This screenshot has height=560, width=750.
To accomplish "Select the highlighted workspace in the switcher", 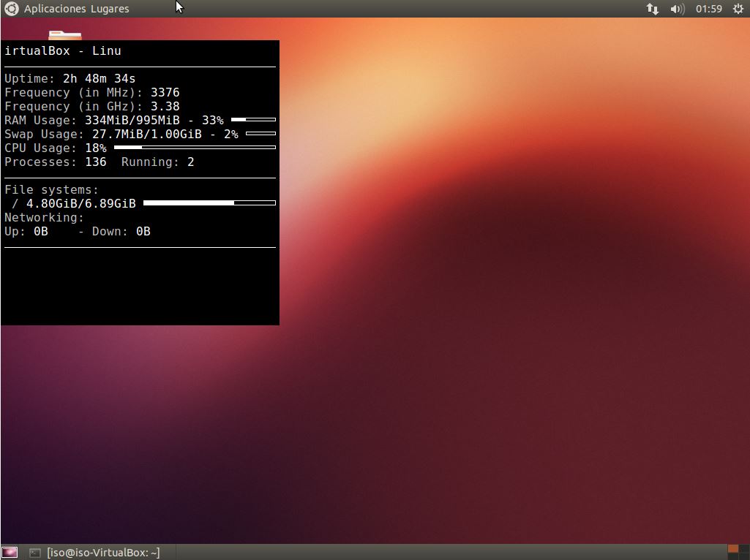I will coord(733,548).
